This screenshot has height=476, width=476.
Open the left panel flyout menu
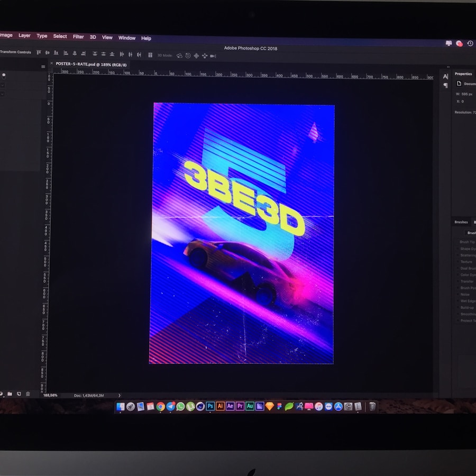pyautogui.click(x=43, y=67)
